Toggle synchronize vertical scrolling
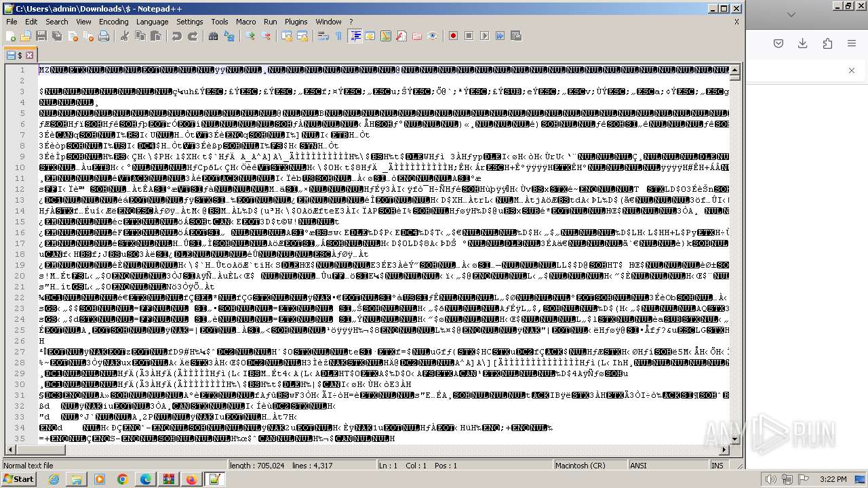 click(287, 36)
